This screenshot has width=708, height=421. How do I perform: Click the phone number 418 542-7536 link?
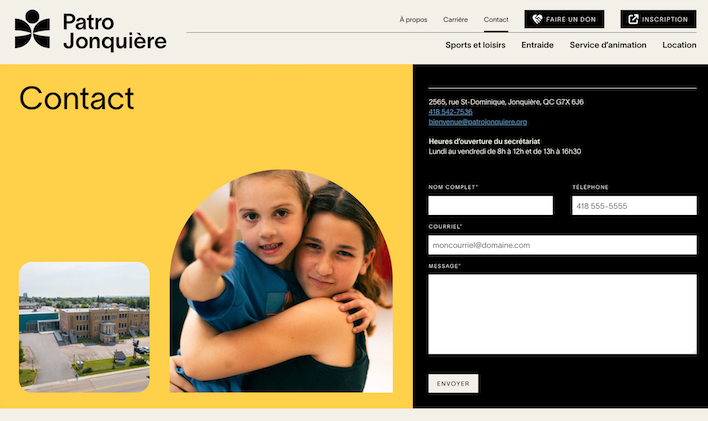[450, 112]
